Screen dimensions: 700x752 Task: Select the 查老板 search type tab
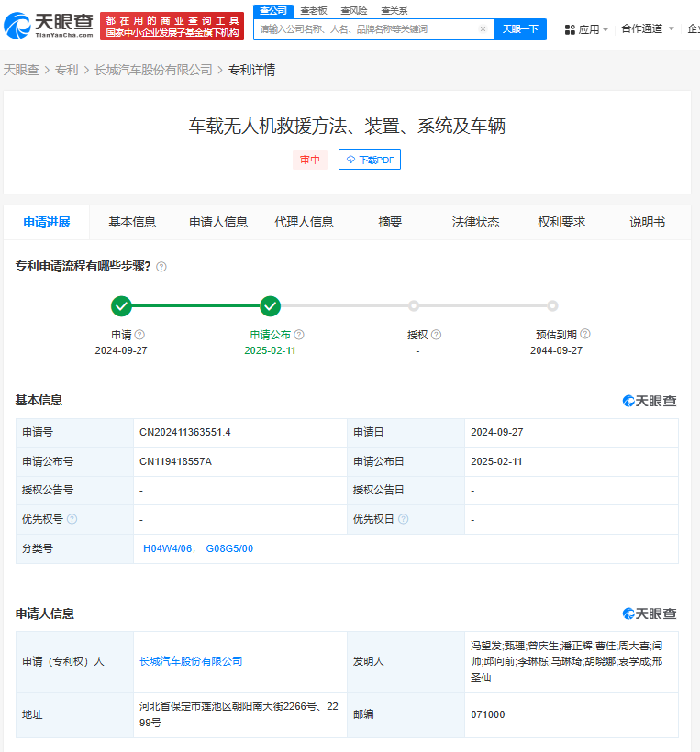314,10
